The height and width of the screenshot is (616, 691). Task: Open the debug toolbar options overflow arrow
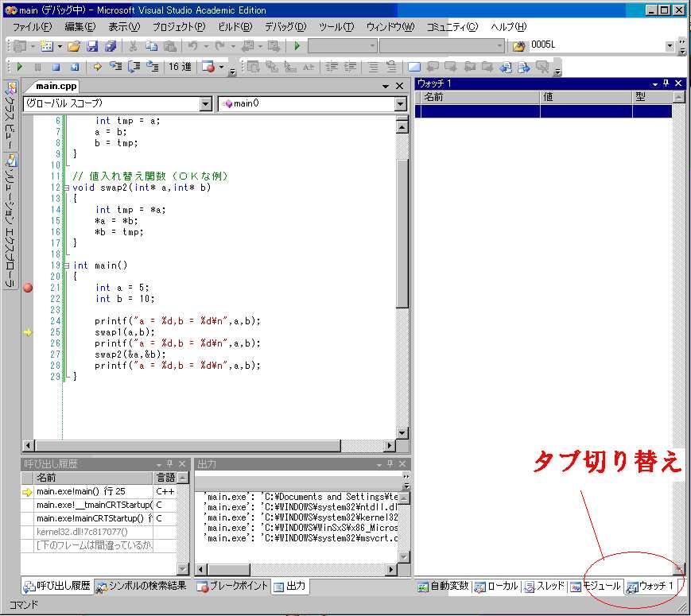[x=232, y=72]
